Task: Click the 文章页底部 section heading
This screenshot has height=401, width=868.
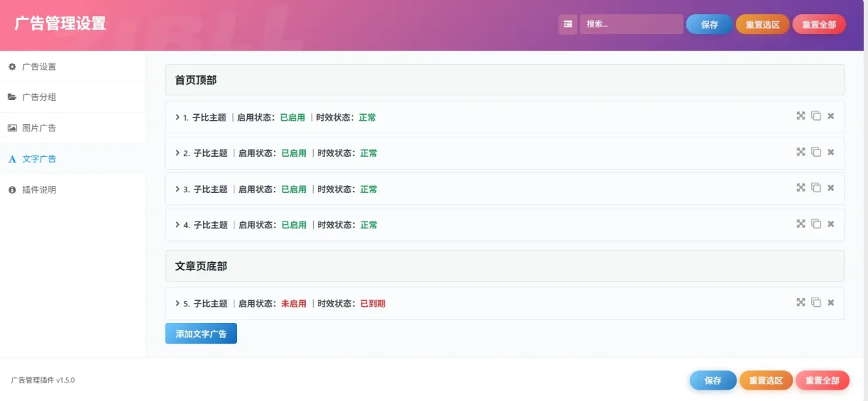Action: click(x=201, y=266)
